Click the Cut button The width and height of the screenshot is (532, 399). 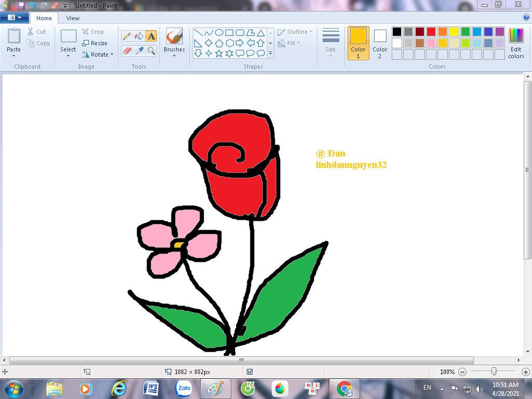[37, 32]
